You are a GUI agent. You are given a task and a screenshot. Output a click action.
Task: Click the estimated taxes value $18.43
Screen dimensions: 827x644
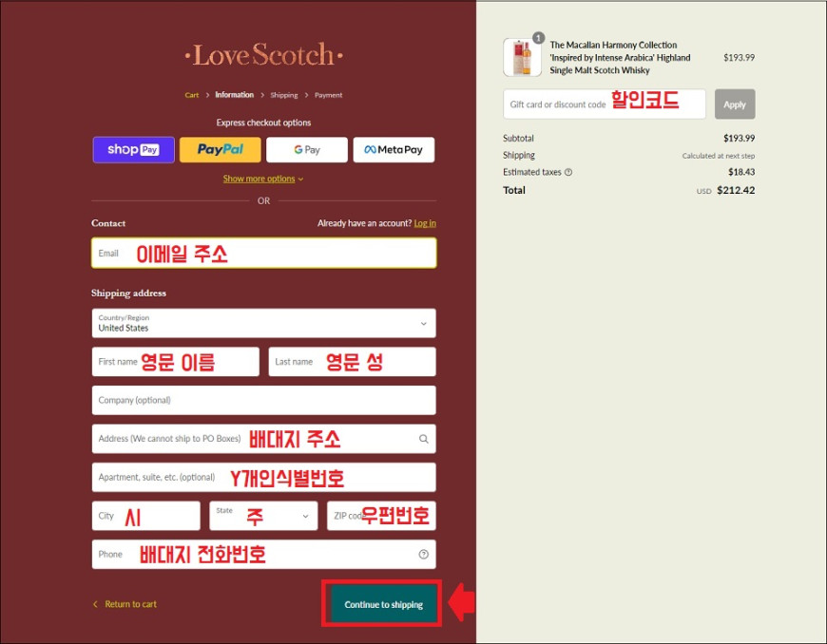[x=741, y=172]
